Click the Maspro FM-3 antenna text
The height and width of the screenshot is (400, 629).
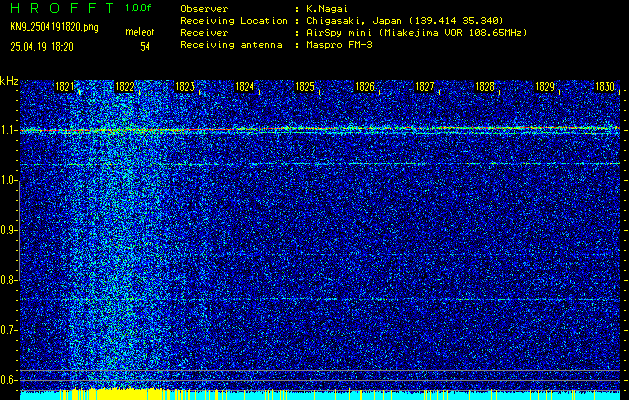339,45
